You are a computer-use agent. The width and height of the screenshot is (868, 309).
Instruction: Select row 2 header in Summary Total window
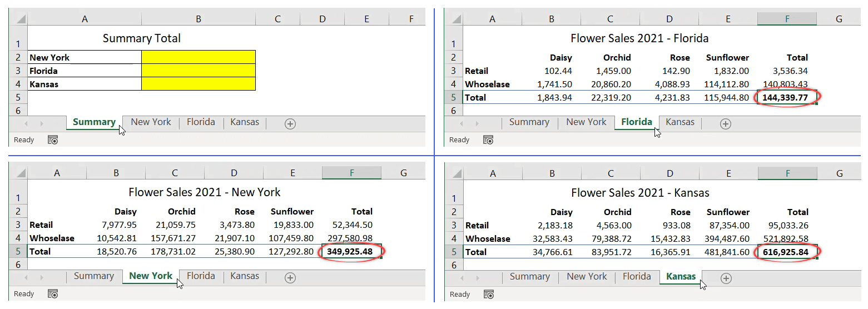pos(18,57)
